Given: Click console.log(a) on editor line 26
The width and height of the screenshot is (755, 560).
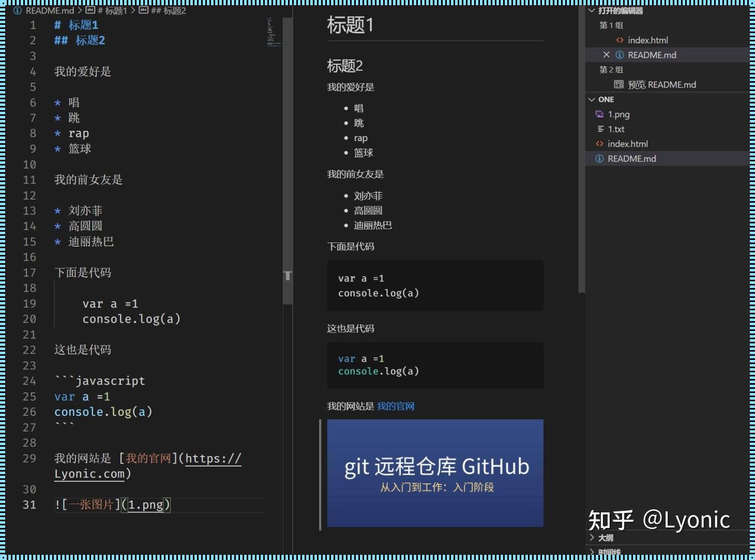Looking at the screenshot, I should [103, 412].
